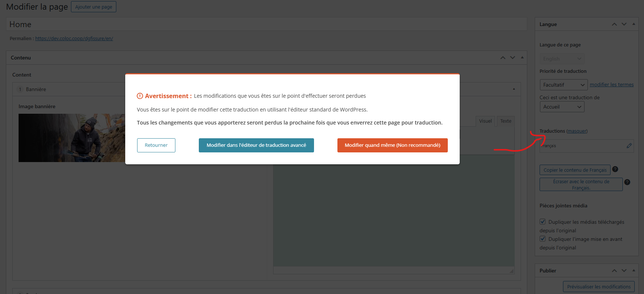Open the English language dropdown
This screenshot has height=294, width=644.
562,59
